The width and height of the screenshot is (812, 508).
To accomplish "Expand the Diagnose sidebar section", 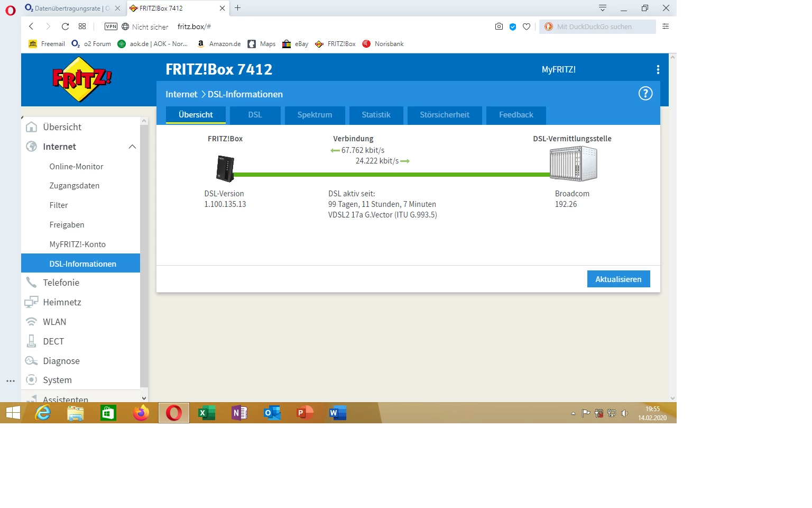I will (80, 361).
